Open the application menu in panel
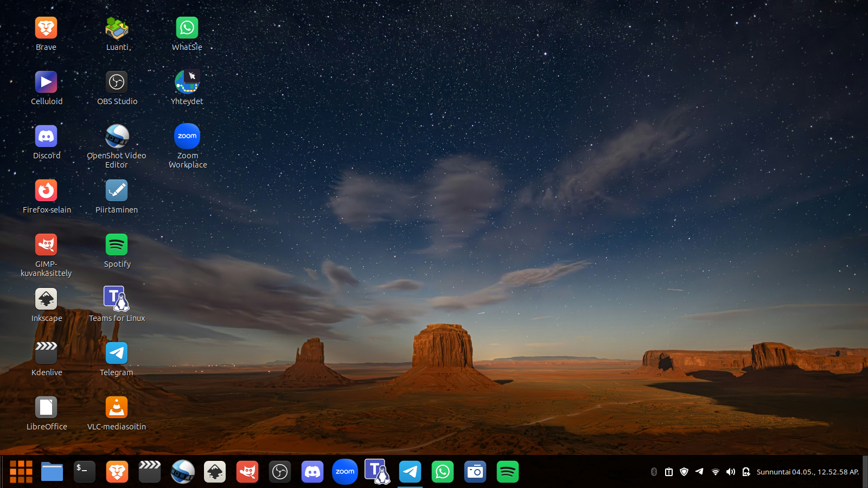The height and width of the screenshot is (488, 868). [21, 472]
